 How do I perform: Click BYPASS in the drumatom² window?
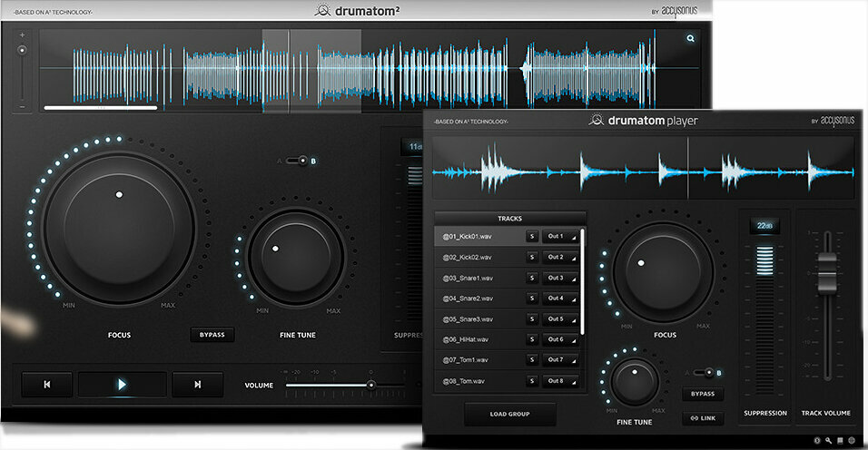point(212,335)
